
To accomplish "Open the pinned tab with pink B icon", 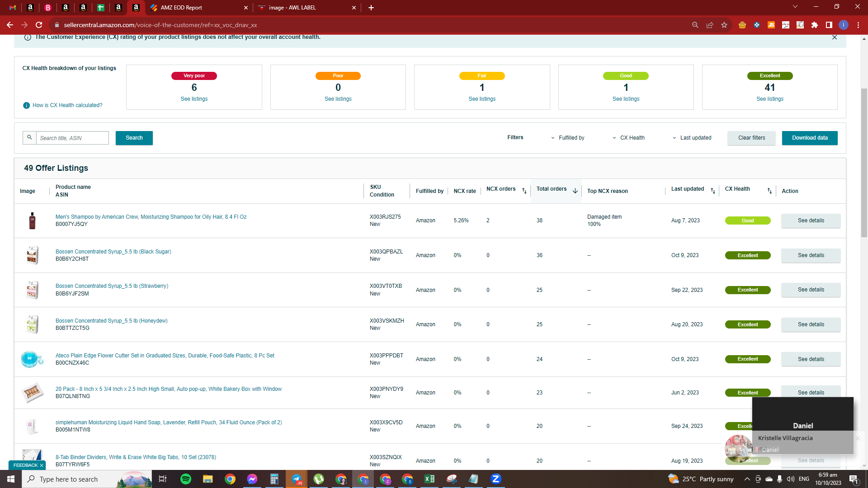I will click(x=48, y=8).
